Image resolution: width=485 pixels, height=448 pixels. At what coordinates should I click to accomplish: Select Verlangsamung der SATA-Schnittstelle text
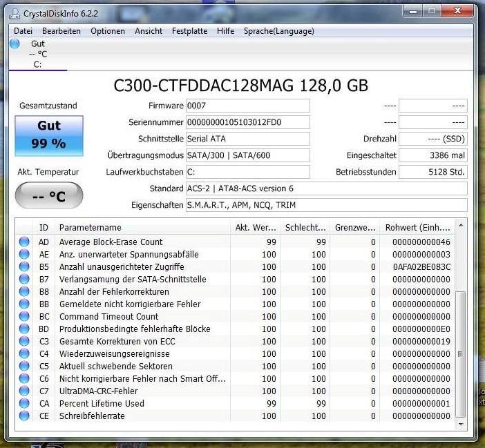pos(133,280)
